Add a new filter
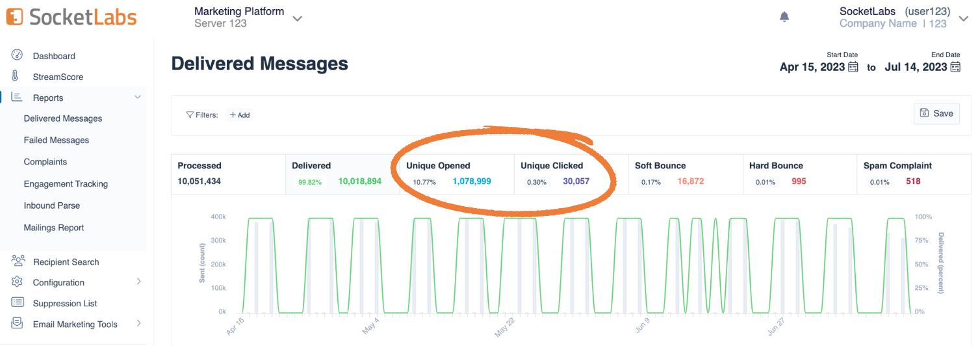This screenshot has height=346, width=980. tap(239, 115)
